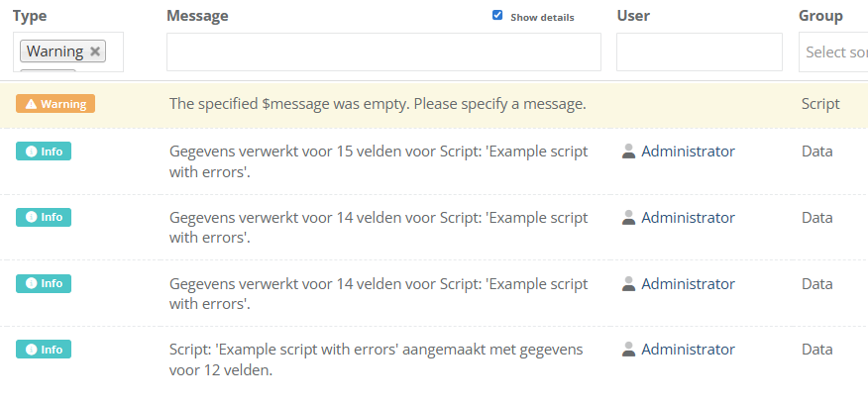This screenshot has width=868, height=406.
Task: Open Administrator link in 15 velden row
Action: (x=688, y=152)
